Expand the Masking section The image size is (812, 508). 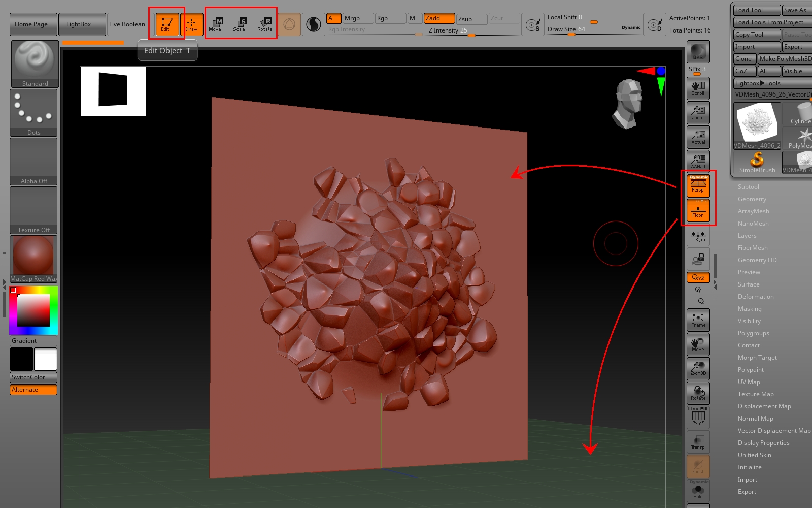click(x=750, y=309)
